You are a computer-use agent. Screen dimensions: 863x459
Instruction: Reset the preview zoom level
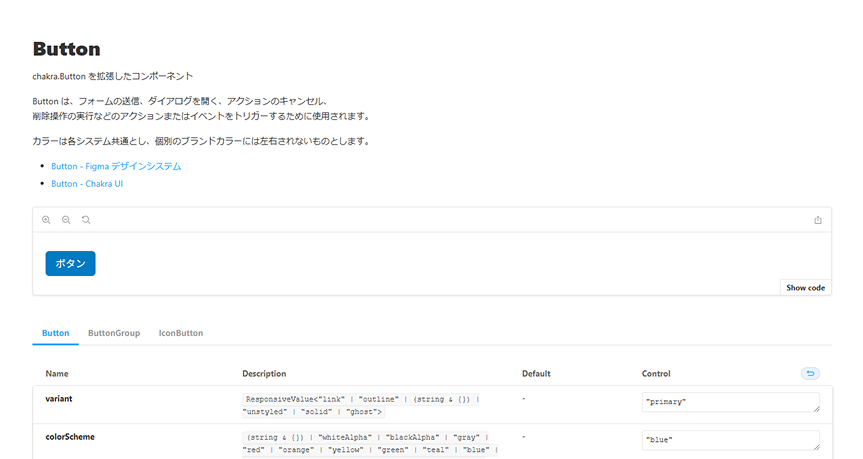86,220
